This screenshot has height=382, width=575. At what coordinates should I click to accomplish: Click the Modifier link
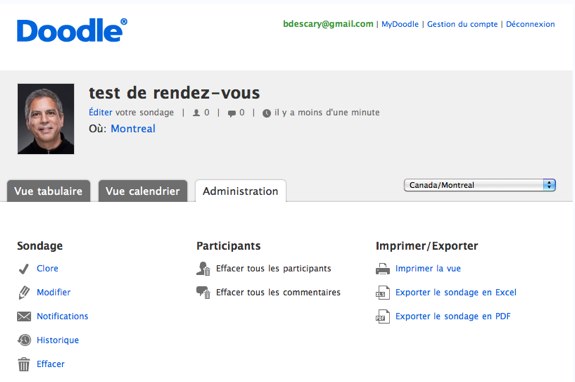pos(54,292)
